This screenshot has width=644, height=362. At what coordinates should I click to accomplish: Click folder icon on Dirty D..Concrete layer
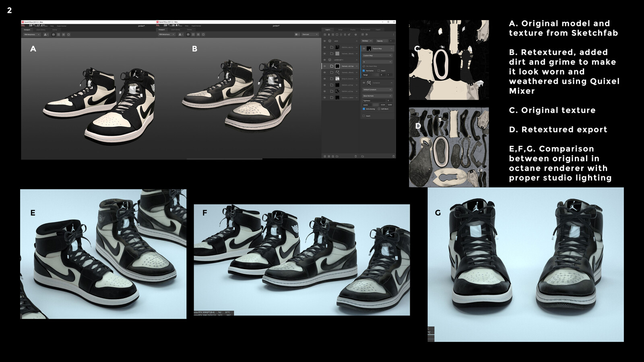(332, 79)
